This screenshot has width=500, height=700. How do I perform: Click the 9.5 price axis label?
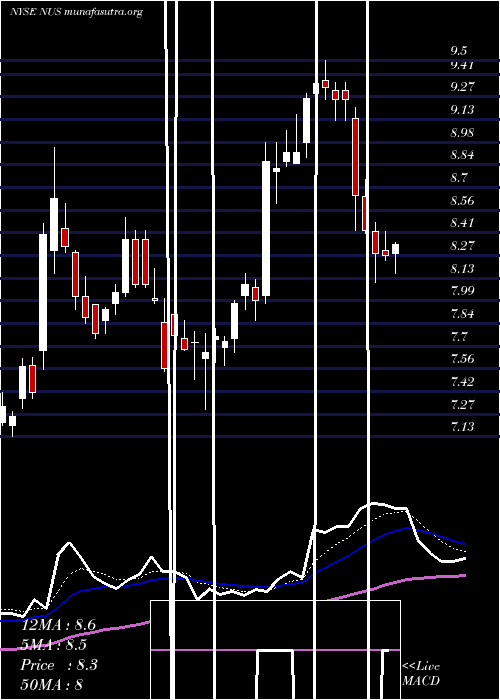(x=458, y=50)
